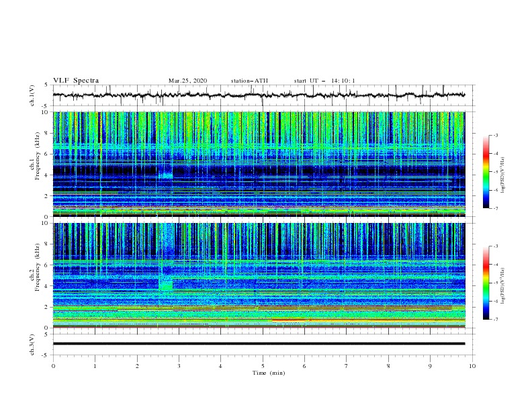Click the ch.3 flat black trace
Screen dimensions: 532x411
tap(259, 344)
